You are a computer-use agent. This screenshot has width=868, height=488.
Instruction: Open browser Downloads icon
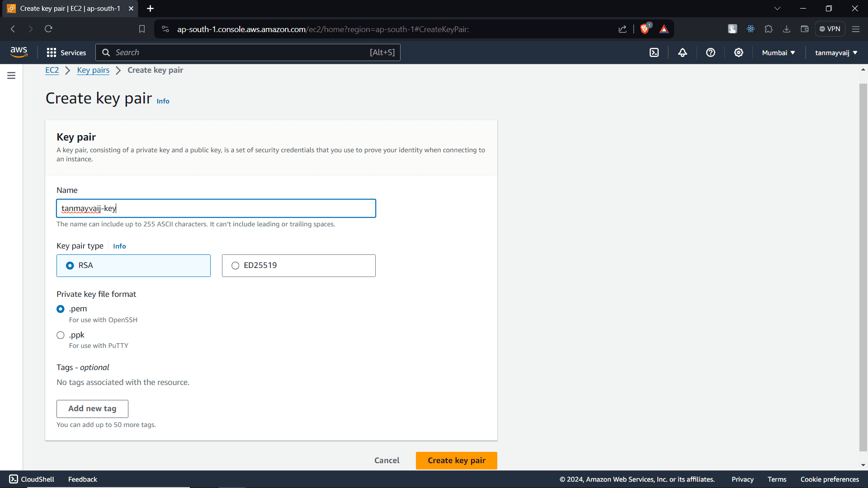tap(787, 28)
